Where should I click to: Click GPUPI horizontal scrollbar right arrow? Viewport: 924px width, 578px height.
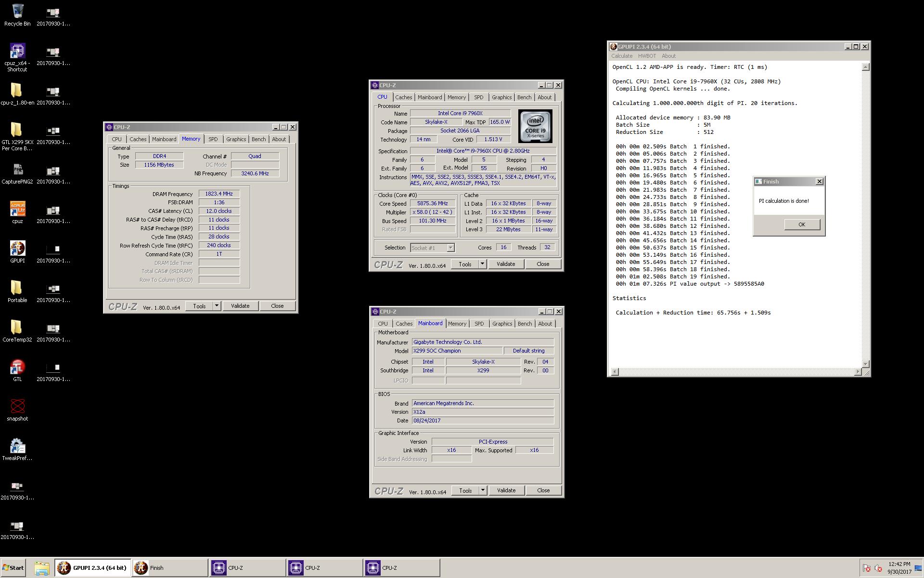tap(858, 372)
